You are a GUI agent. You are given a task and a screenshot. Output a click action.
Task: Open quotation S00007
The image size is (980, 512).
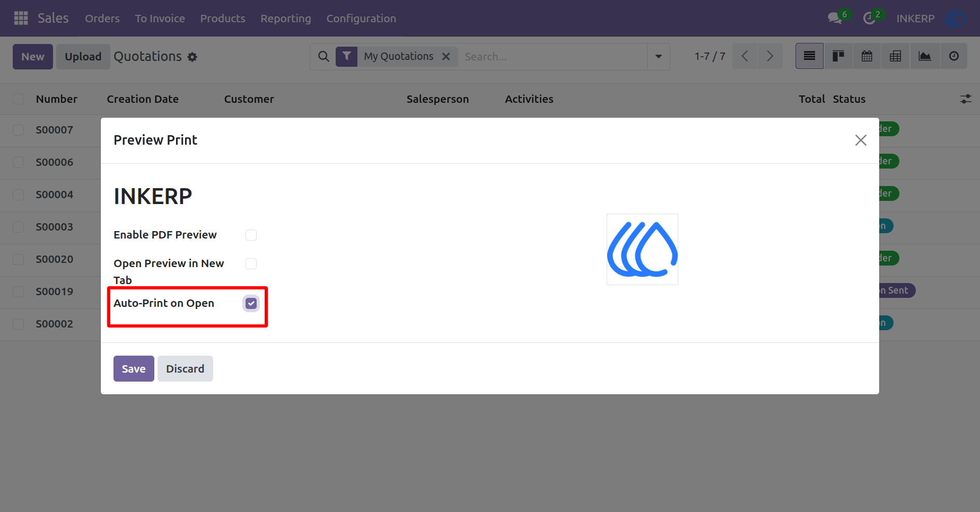tap(55, 130)
